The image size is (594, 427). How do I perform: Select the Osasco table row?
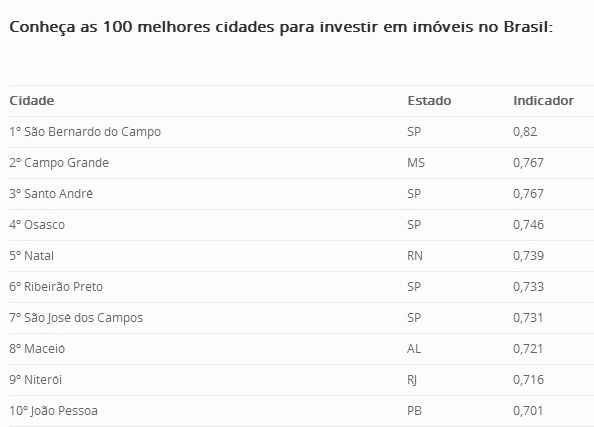[x=302, y=225]
